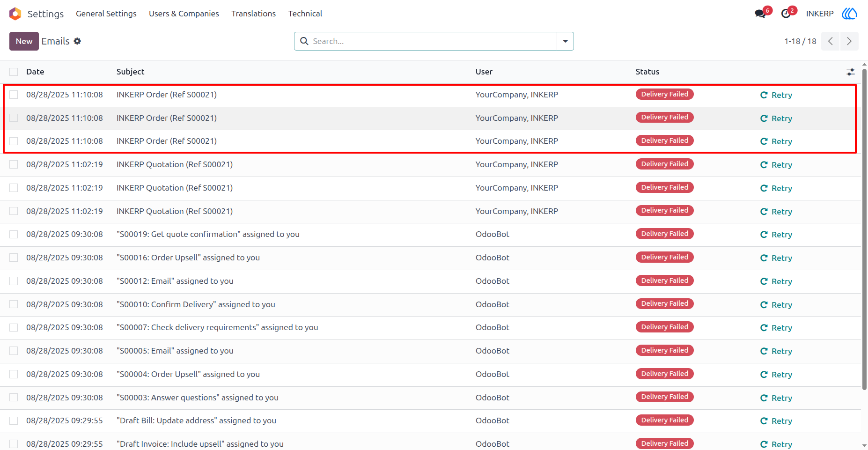The height and width of the screenshot is (450, 868).
Task: Click the search magnifier icon
Action: [x=304, y=41]
